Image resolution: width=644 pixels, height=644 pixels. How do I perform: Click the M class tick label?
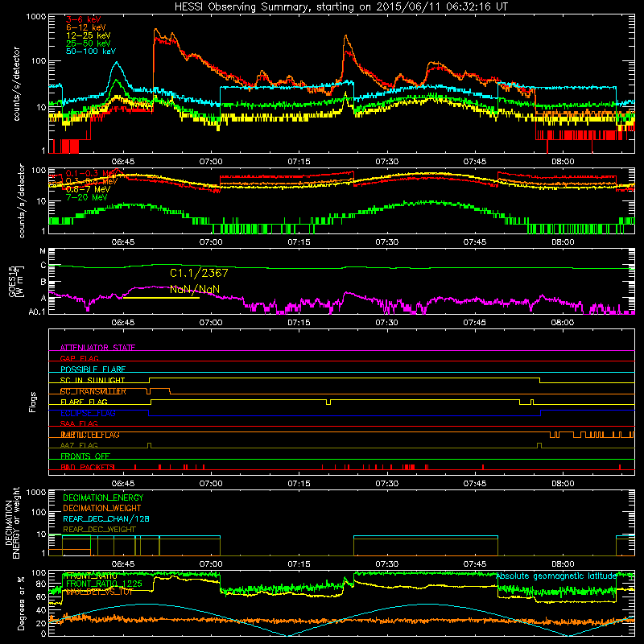pos(43,251)
